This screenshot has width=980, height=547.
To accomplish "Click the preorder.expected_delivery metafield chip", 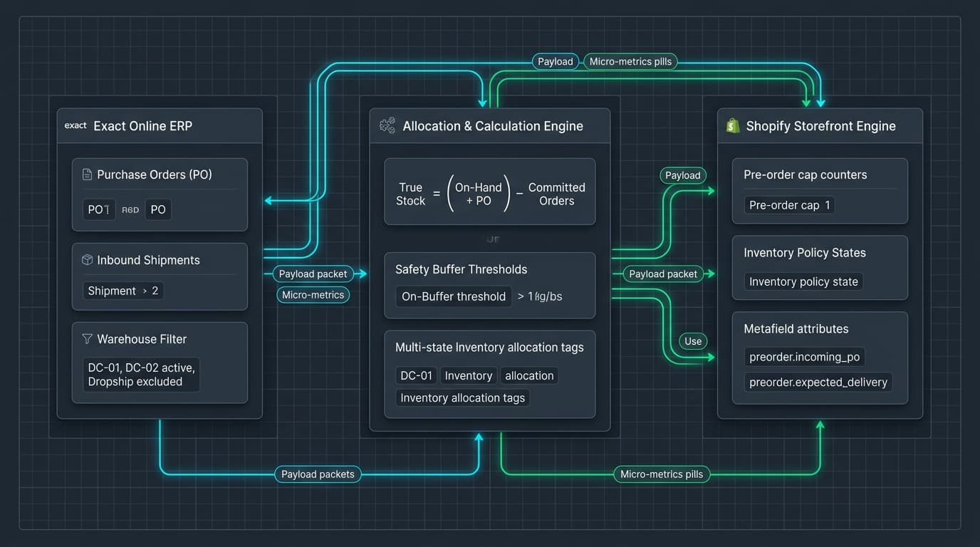I will click(818, 382).
